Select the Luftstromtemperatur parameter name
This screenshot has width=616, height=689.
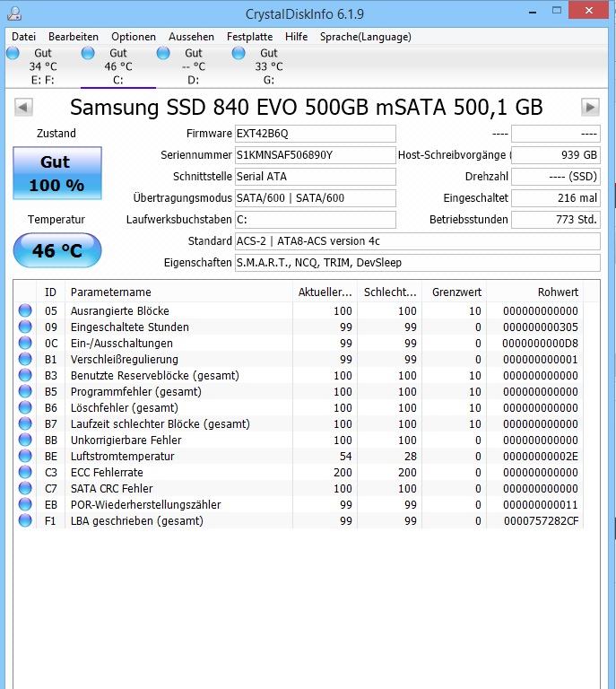123,456
